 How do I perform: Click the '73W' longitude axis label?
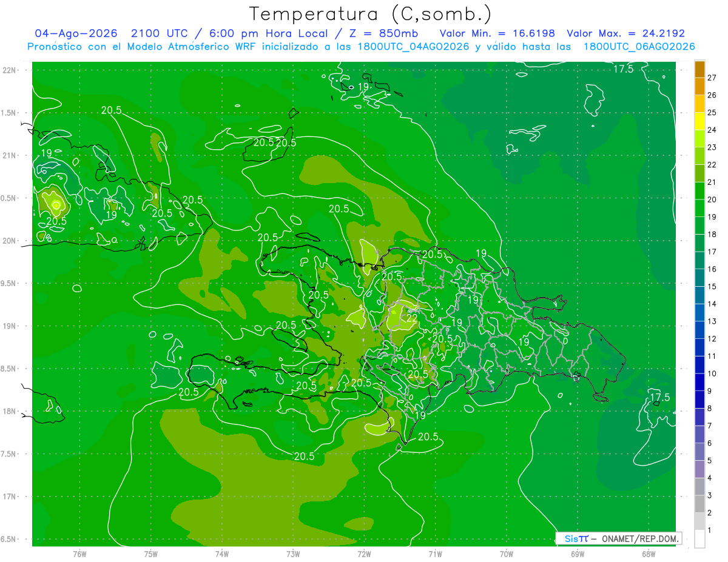tap(293, 554)
